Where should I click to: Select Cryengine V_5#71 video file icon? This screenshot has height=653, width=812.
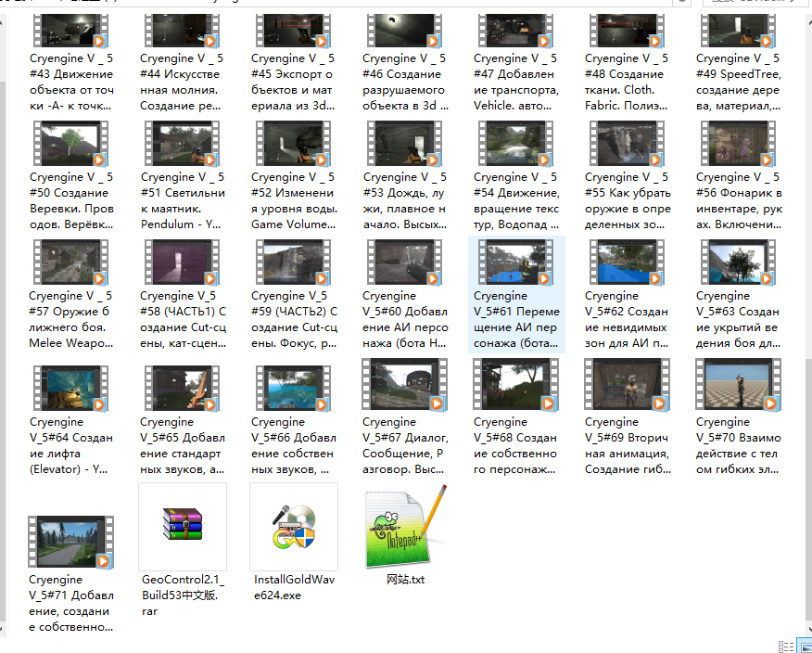coord(71,542)
